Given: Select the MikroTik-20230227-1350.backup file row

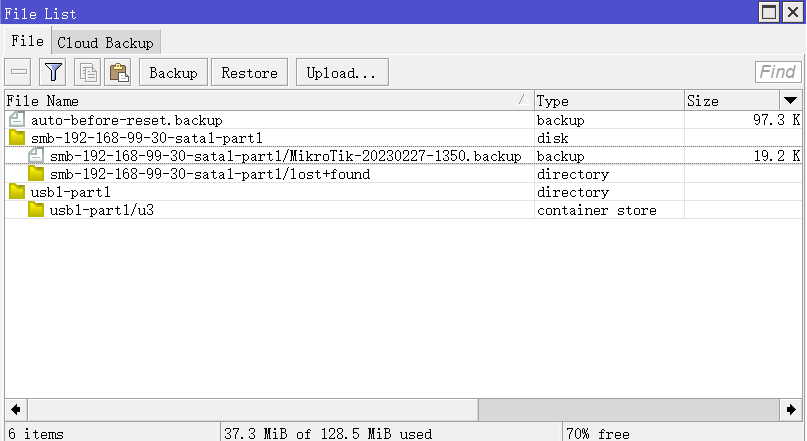Looking at the screenshot, I should coord(285,156).
